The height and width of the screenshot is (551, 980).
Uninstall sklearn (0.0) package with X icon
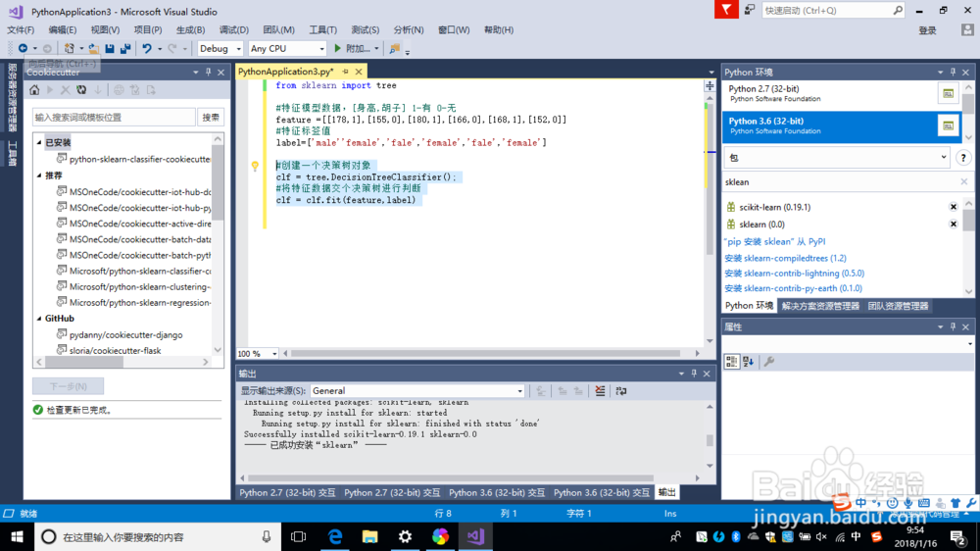click(x=954, y=224)
